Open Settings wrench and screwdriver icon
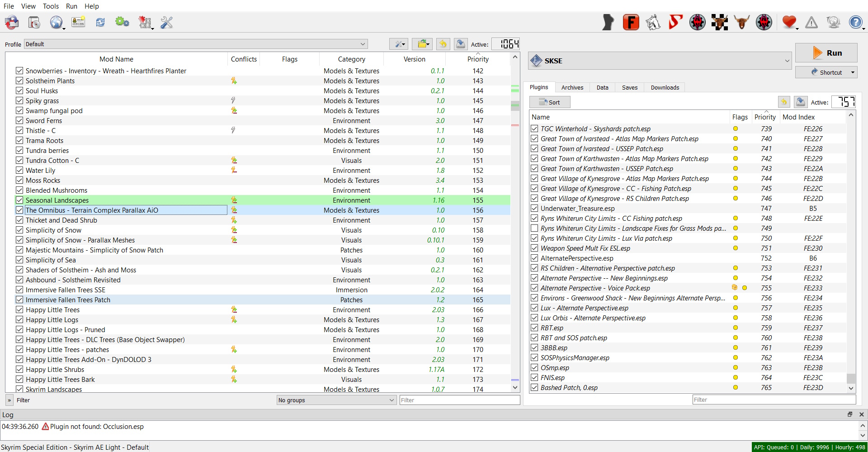This screenshot has width=868, height=452. [167, 22]
